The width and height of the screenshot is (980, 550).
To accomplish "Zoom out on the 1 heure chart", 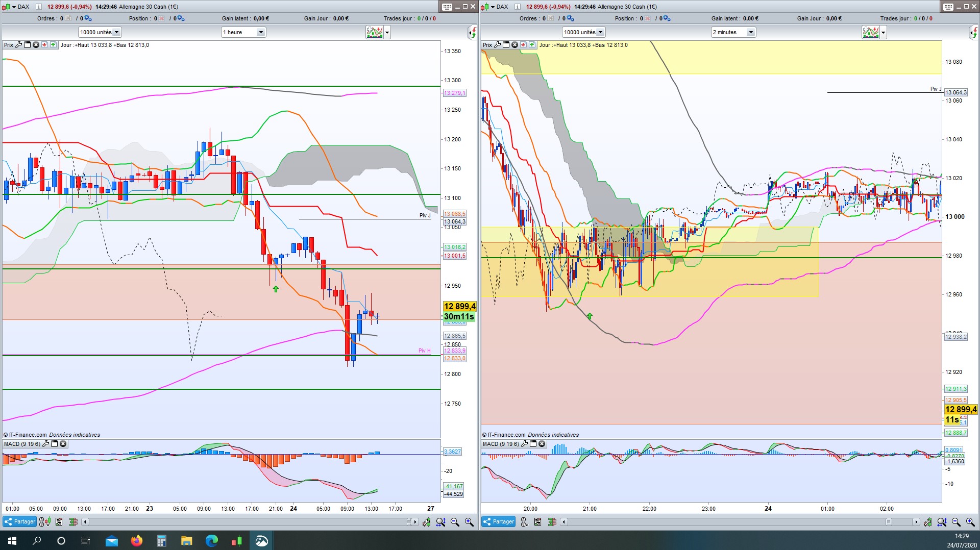I will coord(455,522).
